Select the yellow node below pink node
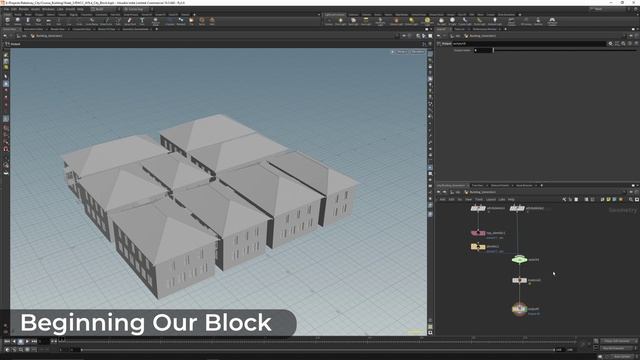 [x=478, y=247]
